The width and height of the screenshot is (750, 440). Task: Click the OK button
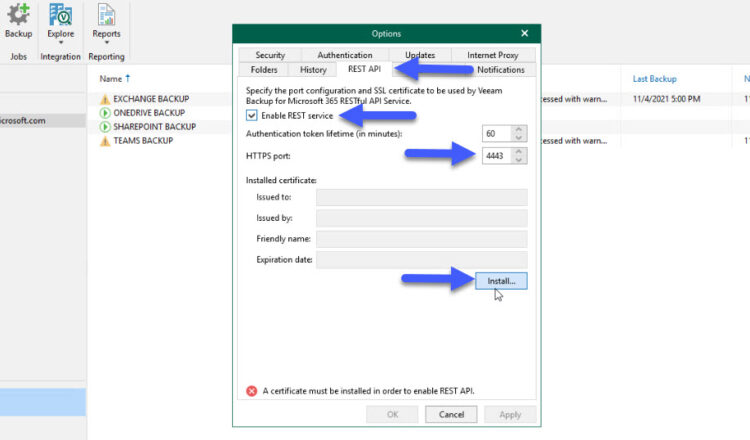click(392, 415)
